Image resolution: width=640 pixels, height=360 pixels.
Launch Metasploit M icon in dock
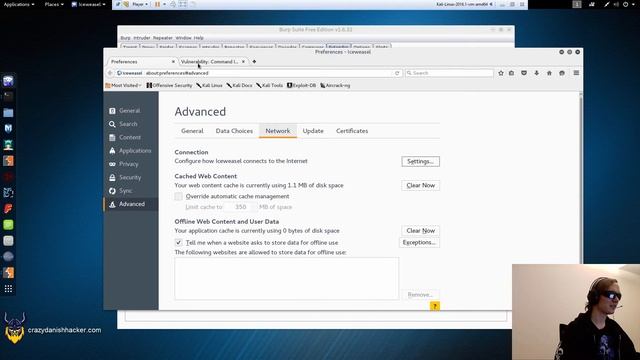8,129
